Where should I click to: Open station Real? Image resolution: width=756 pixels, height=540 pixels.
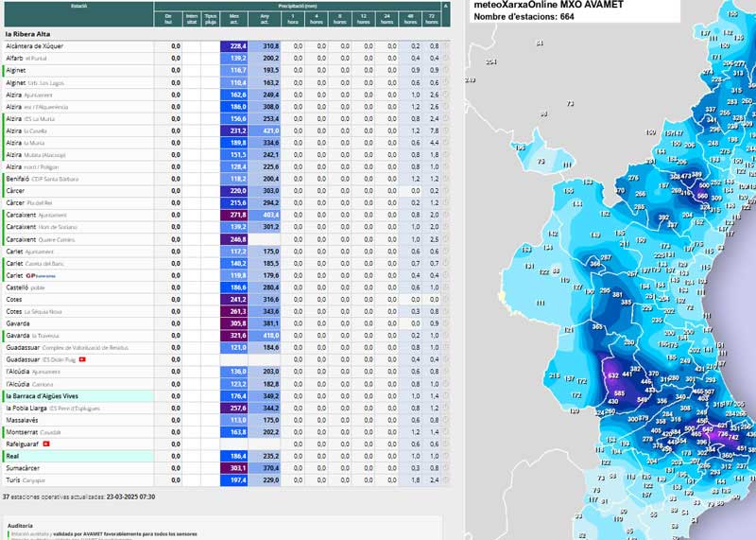pyautogui.click(x=12, y=456)
